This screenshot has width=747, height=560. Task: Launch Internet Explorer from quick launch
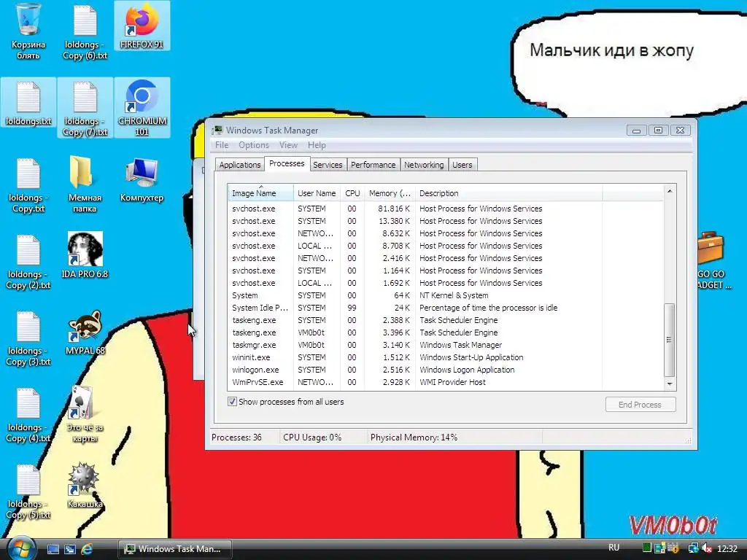point(87,549)
